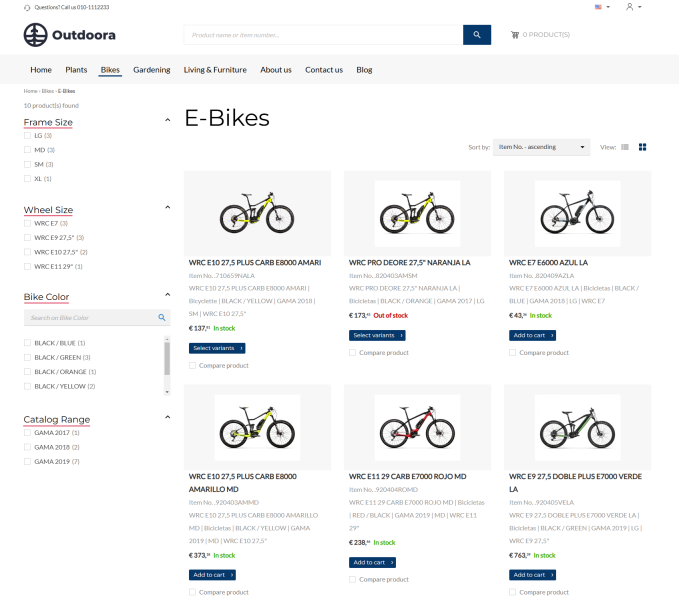Switch to list view icon
Image resolution: width=679 pixels, height=600 pixels.
(x=626, y=147)
